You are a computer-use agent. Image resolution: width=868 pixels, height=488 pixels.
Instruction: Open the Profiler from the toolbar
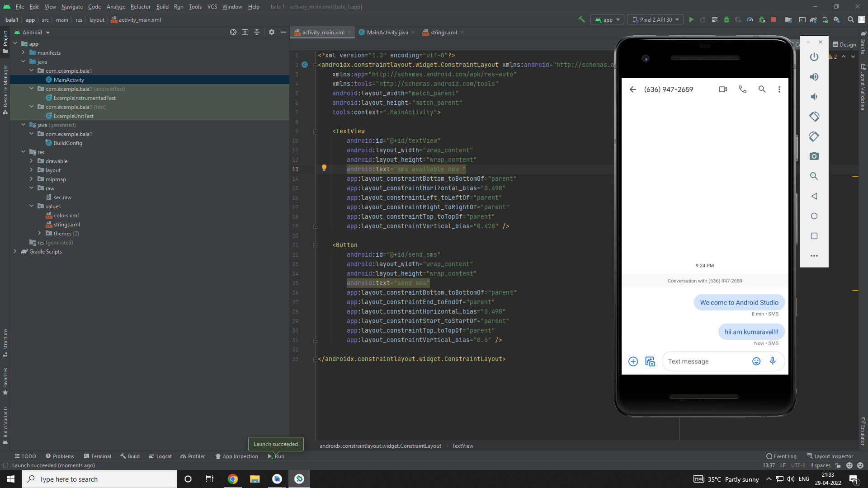(750, 19)
